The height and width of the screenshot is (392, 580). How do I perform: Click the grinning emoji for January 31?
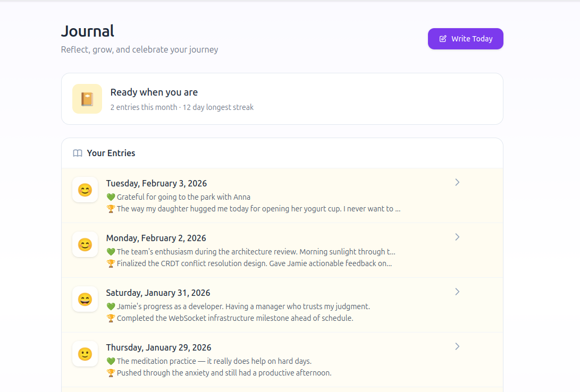coord(85,299)
